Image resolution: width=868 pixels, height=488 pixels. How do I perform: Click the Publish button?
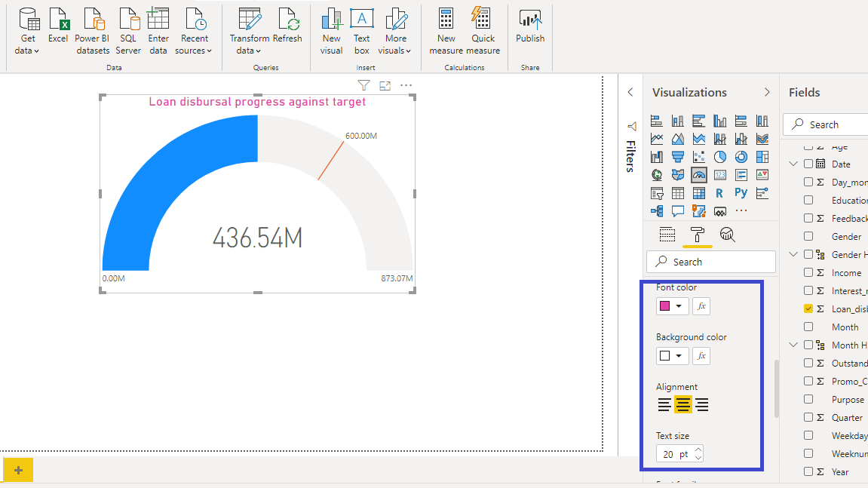(x=530, y=26)
